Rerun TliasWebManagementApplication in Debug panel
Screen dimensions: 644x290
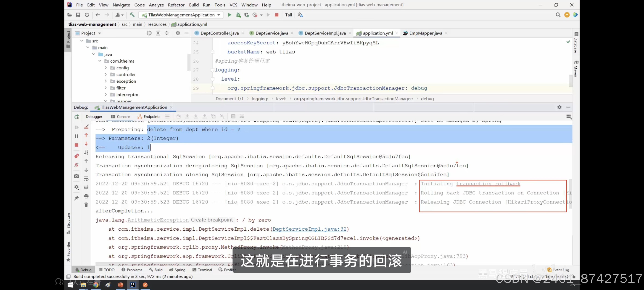click(x=77, y=117)
